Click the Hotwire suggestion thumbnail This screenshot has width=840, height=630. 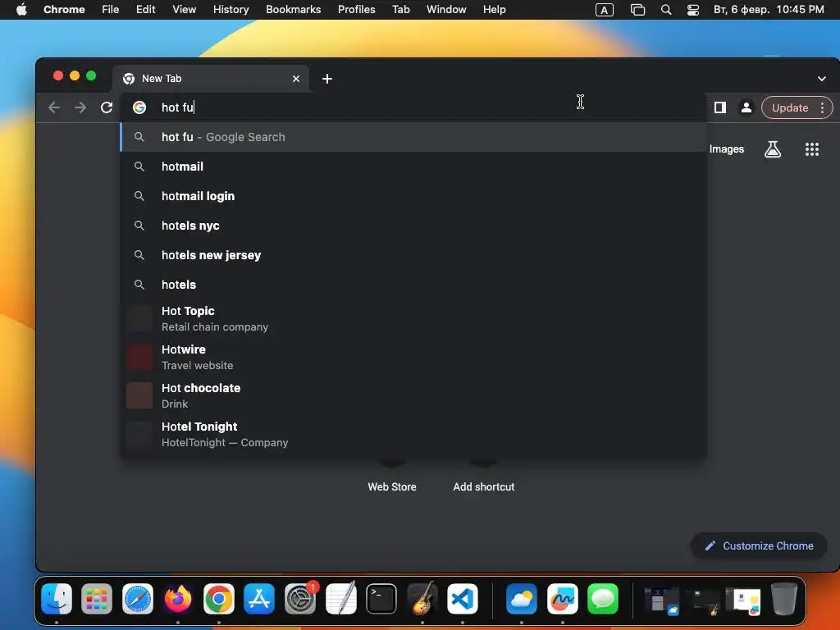(x=139, y=358)
